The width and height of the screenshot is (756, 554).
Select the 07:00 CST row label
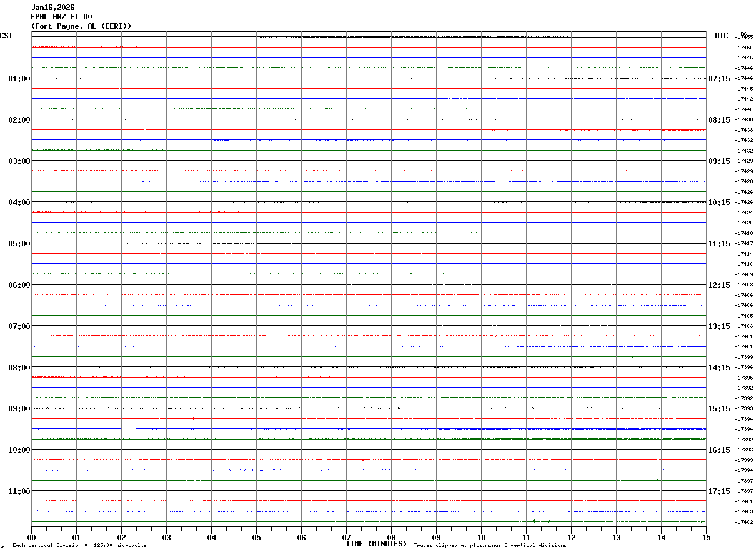(19, 326)
